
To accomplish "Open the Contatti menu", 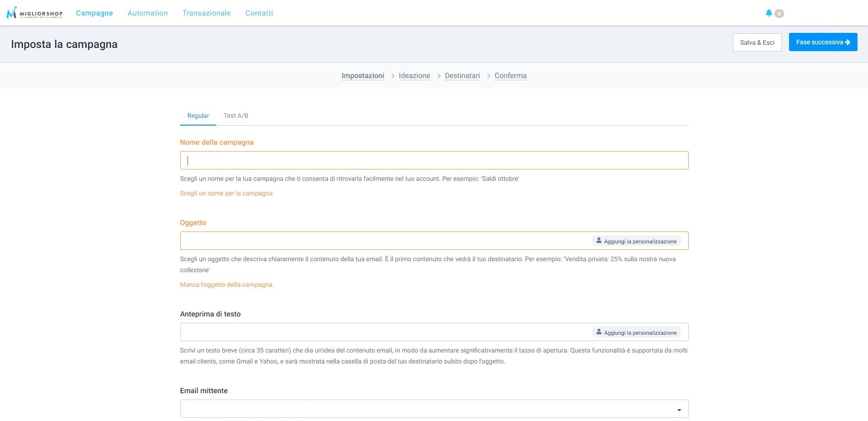I will coord(259,13).
